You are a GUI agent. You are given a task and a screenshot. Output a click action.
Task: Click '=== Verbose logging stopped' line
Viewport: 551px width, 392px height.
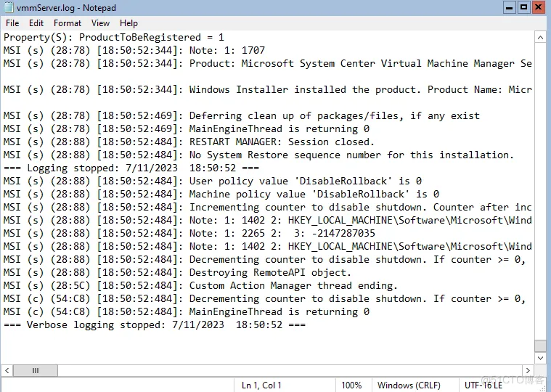[x=155, y=324]
